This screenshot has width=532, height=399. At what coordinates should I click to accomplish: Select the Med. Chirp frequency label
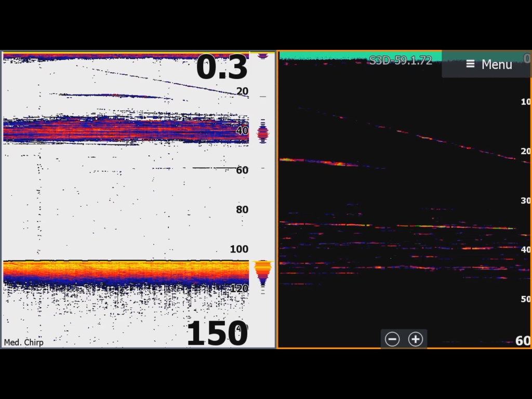(24, 342)
